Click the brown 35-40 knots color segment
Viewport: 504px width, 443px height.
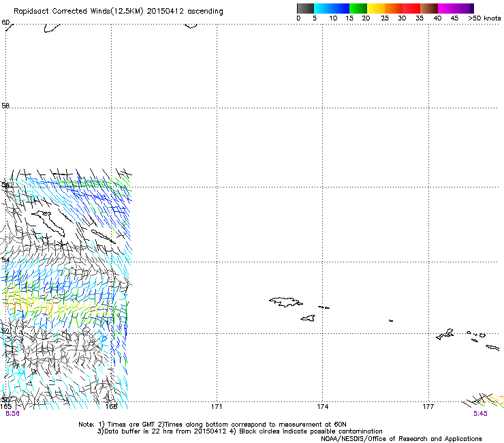[429, 8]
